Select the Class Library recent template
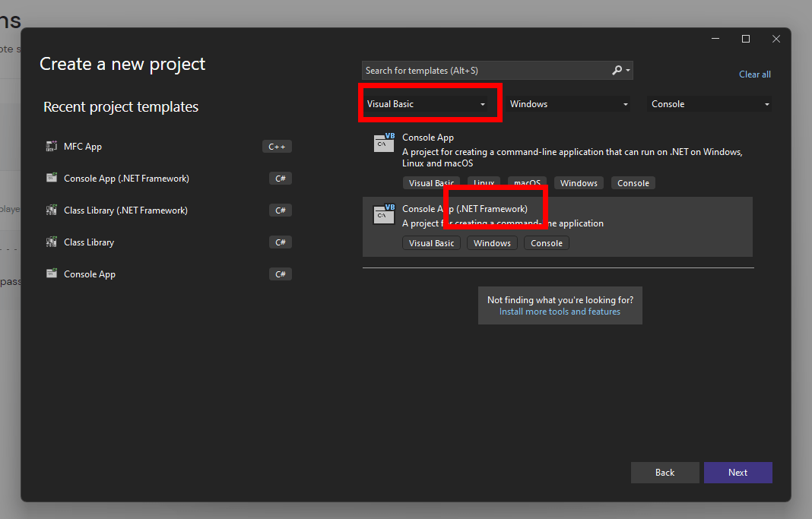Image resolution: width=812 pixels, height=519 pixels. pos(168,242)
